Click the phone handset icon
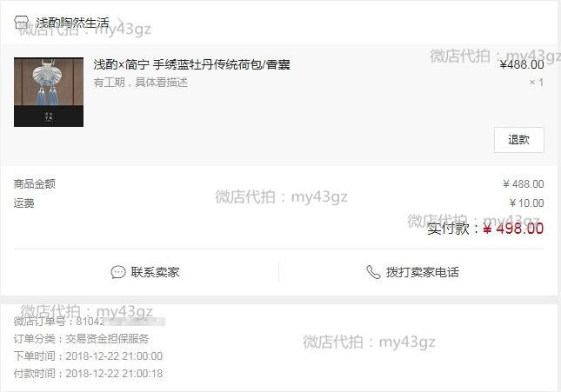Image resolution: width=561 pixels, height=392 pixels. [x=373, y=272]
